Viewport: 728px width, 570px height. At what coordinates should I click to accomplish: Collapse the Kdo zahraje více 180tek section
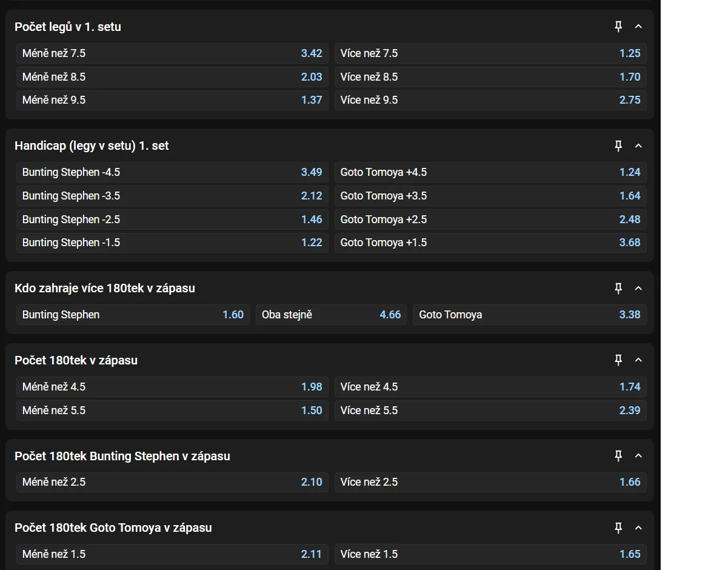coord(638,289)
